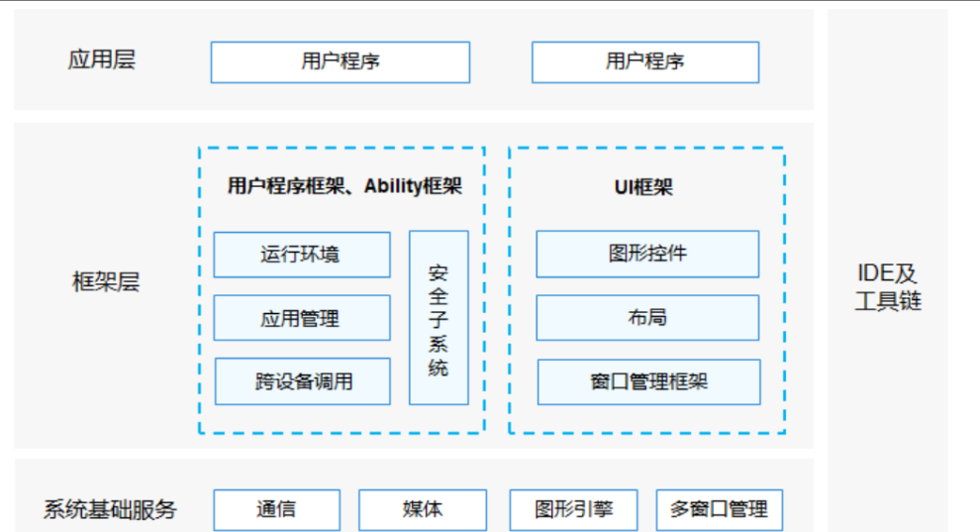Select the 窗口管理框架 box
This screenshot has width=980, height=532.
tap(648, 382)
